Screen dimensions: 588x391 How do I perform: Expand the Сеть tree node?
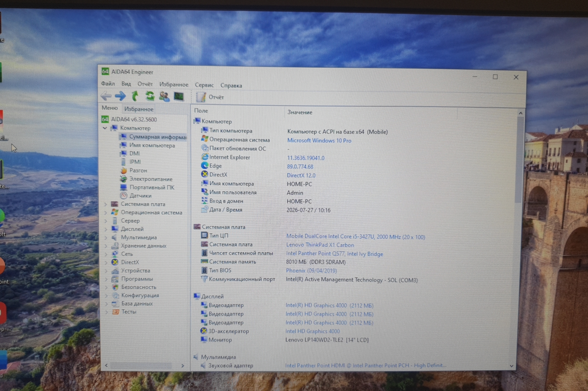(106, 254)
